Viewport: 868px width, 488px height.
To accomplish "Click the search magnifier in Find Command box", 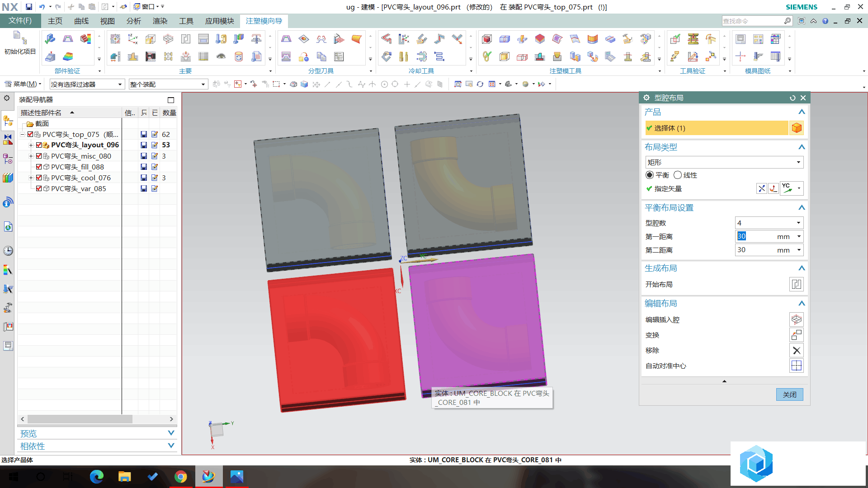I will [x=787, y=21].
